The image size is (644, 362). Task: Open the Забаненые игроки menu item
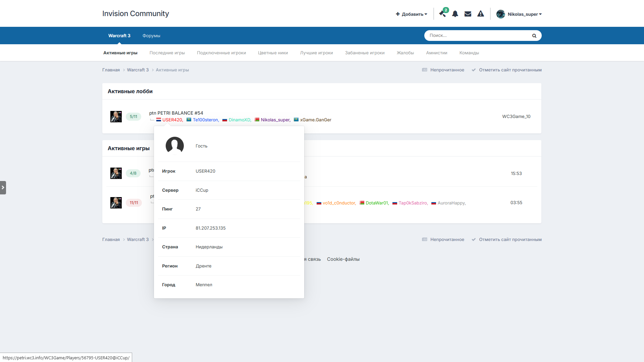[365, 53]
